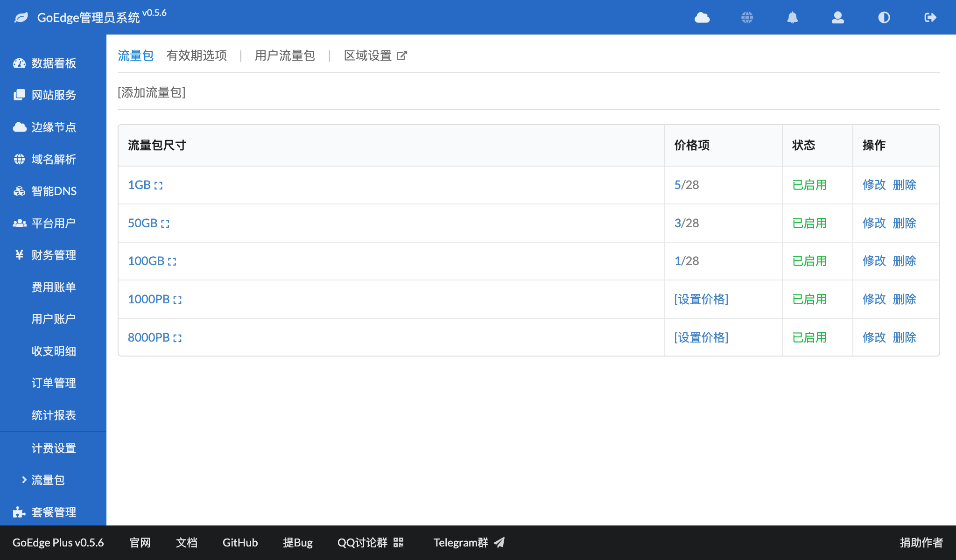The width and height of the screenshot is (956, 560).
Task: Open 收支明细 submenu item
Action: tap(54, 351)
